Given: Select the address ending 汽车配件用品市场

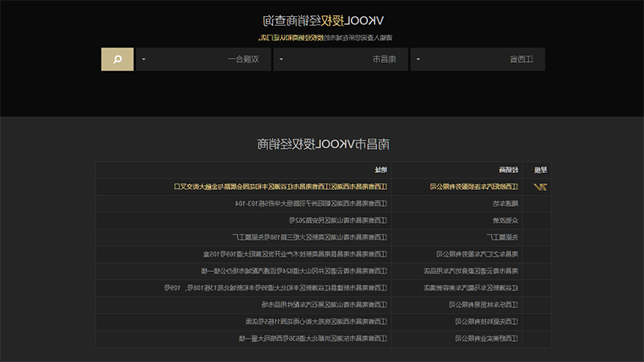Looking at the screenshot, I should [x=324, y=305].
